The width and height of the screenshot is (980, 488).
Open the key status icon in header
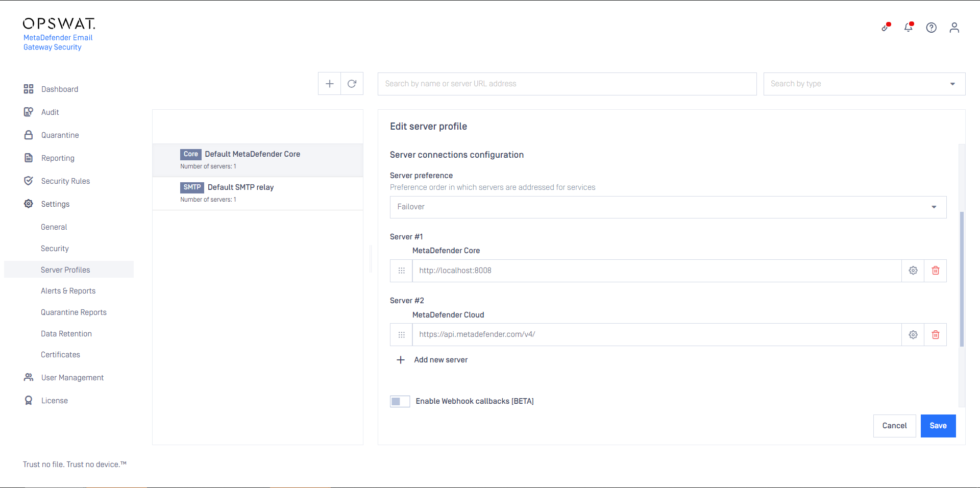tap(886, 27)
